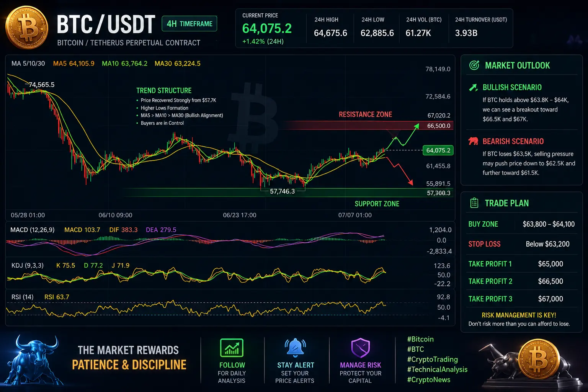This screenshot has width=588, height=392.
Task: Click the Market Outlook target icon
Action: [x=474, y=65]
